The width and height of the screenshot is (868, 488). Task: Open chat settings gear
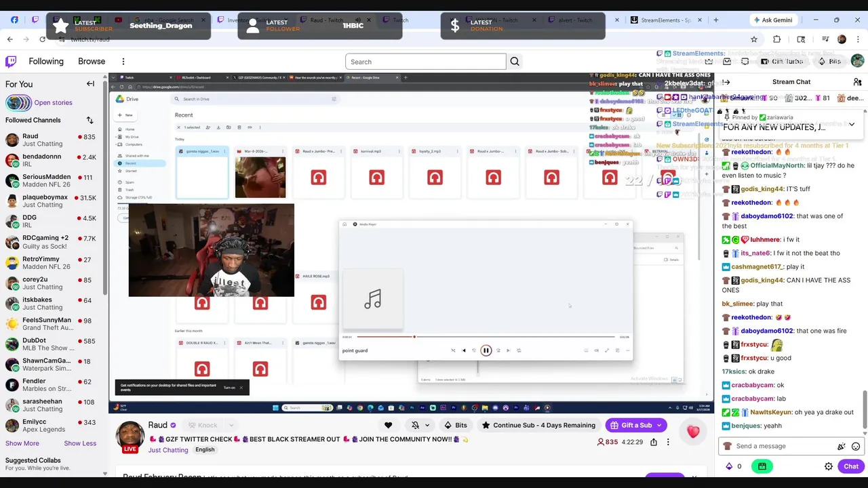(x=829, y=466)
